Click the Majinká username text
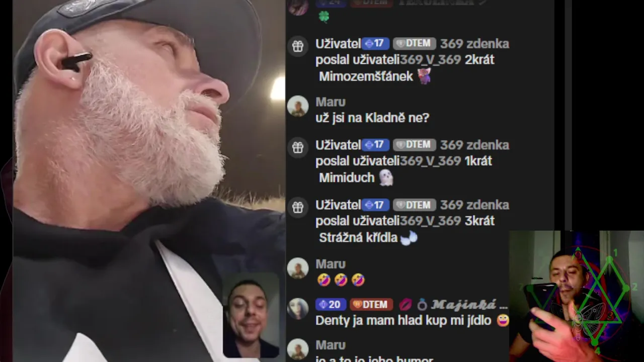Viewport: 644px width, 362px height. tap(467, 305)
